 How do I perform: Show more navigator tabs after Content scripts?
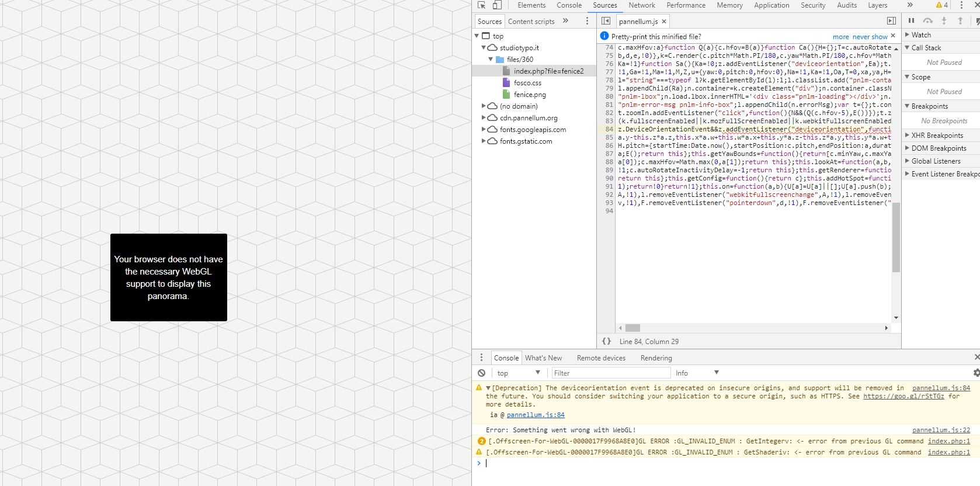click(x=565, y=21)
